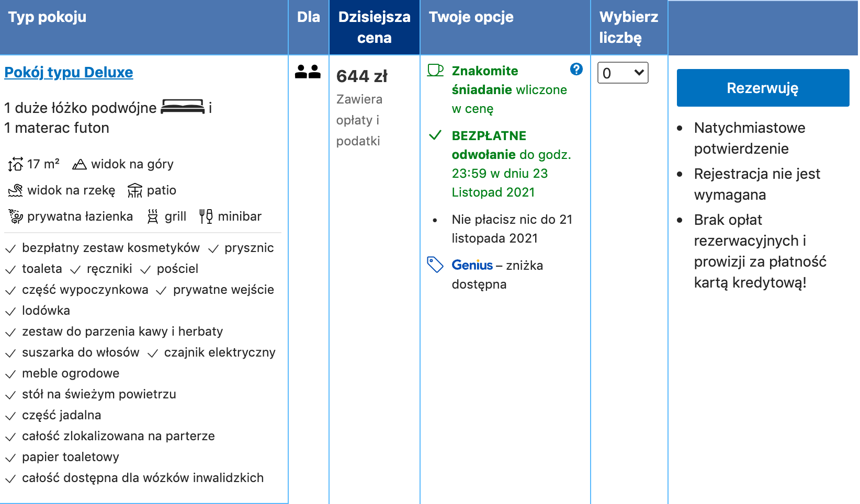Click the river view icon

click(16, 190)
